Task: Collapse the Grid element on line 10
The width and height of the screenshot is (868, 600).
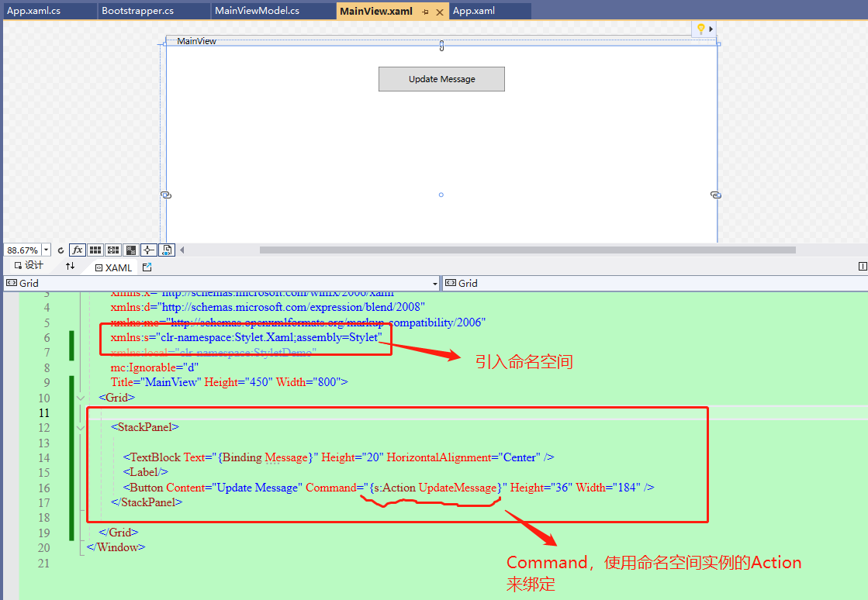Action: coord(81,398)
